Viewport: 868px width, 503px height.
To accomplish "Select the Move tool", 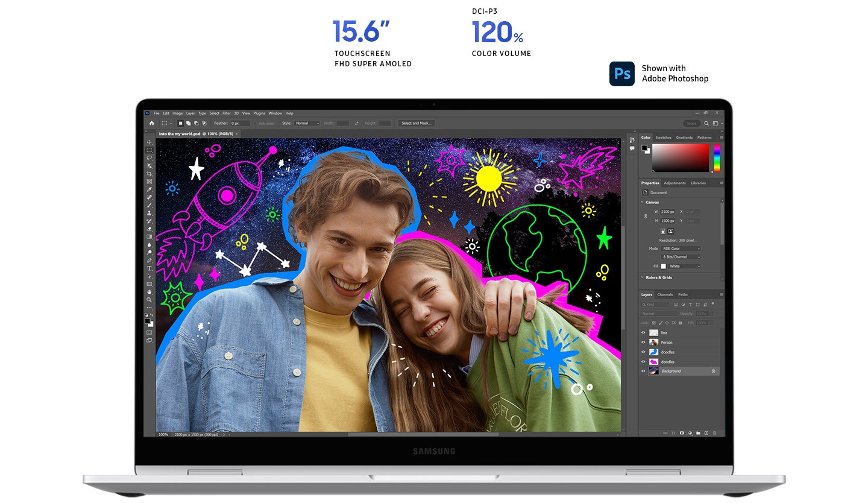I will click(x=148, y=142).
